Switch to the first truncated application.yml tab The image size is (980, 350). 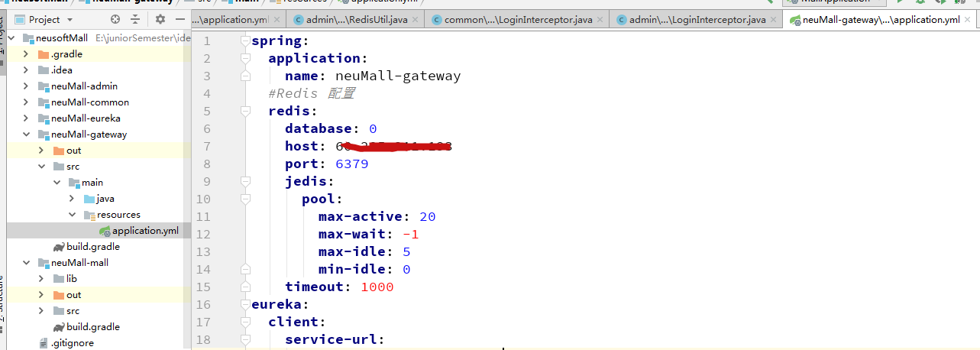[229, 19]
